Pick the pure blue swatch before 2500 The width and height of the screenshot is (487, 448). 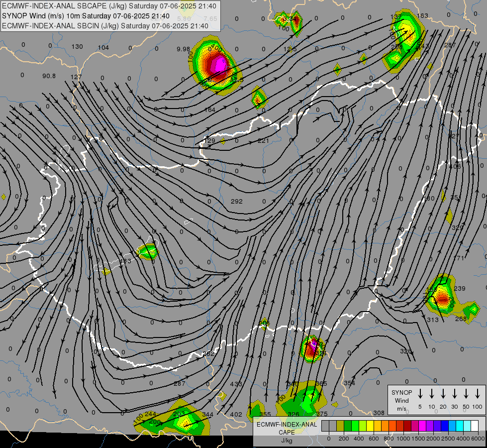pyautogui.click(x=444, y=426)
